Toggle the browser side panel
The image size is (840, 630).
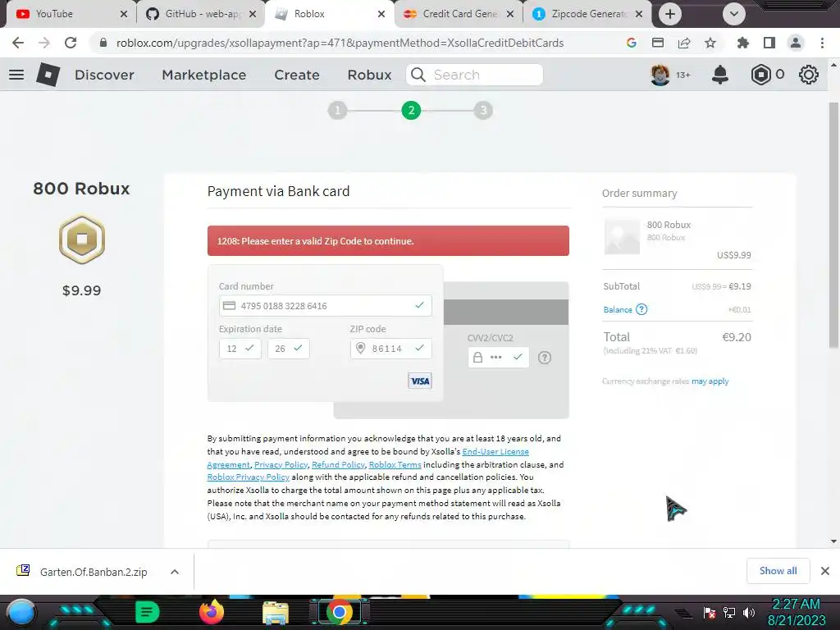point(769,43)
